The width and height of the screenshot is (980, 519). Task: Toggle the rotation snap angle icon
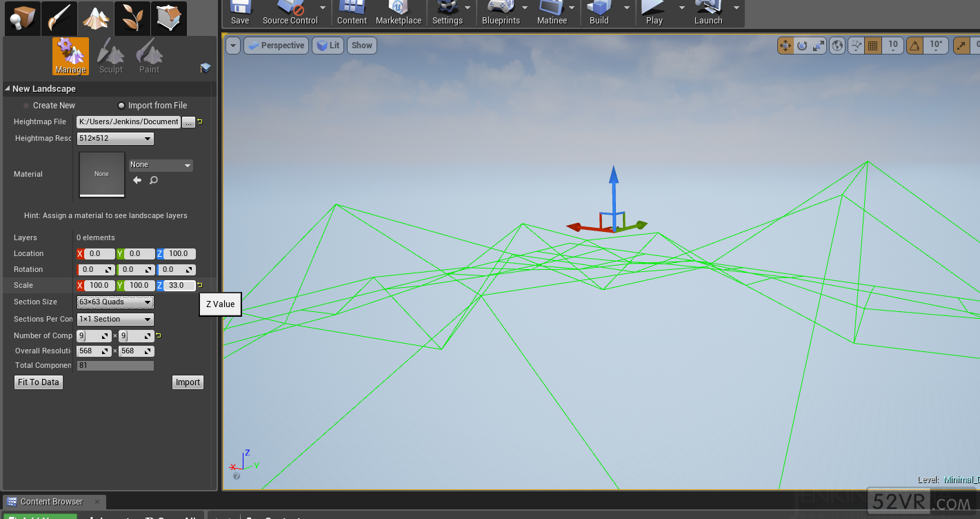coord(914,46)
